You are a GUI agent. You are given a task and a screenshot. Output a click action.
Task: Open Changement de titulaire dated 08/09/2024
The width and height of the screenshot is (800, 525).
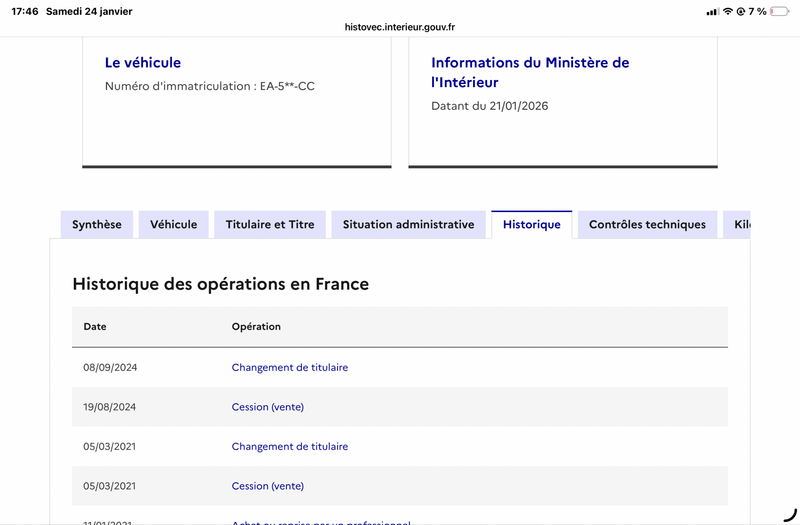point(290,368)
